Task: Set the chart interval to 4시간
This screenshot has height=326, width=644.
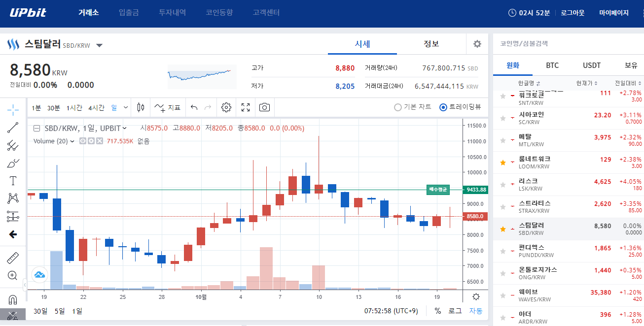Action: 96,108
